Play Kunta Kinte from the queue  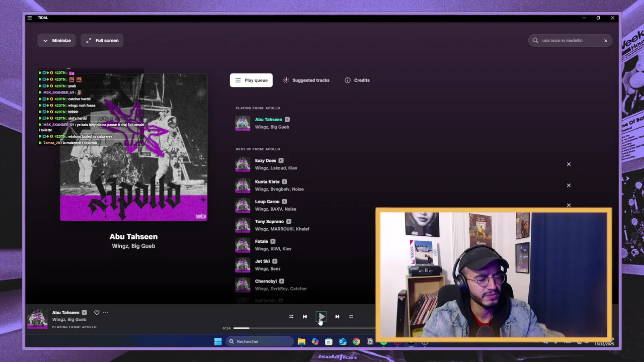pyautogui.click(x=267, y=182)
